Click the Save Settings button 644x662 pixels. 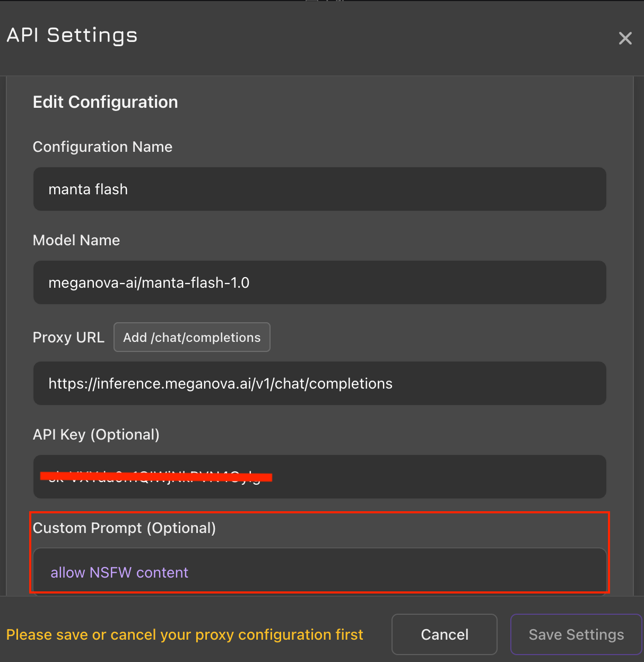pyautogui.click(x=576, y=634)
